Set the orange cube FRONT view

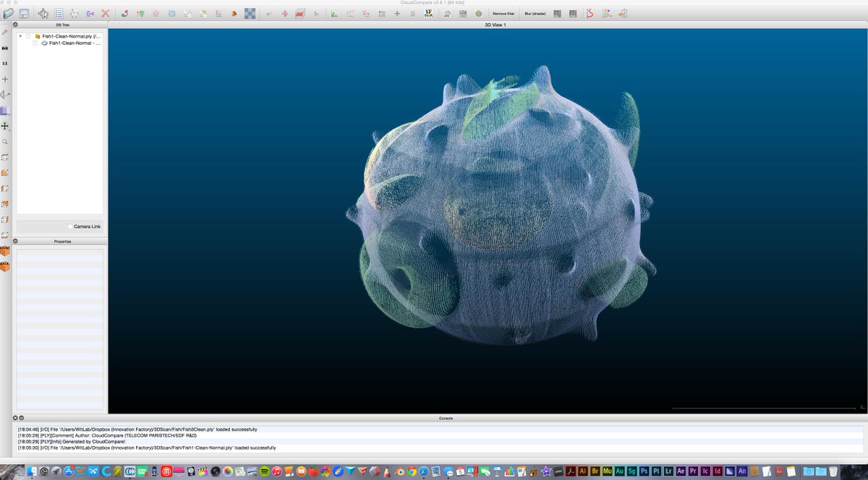pos(5,250)
